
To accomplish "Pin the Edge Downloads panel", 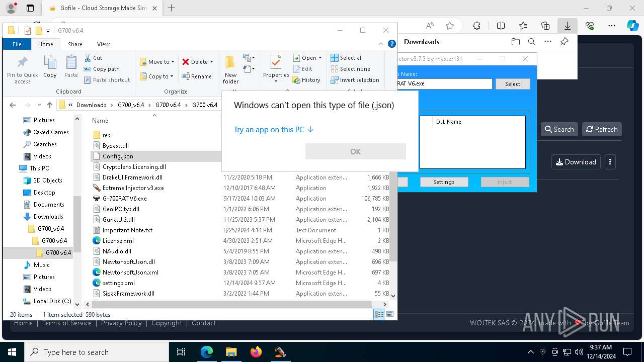I will point(565,42).
